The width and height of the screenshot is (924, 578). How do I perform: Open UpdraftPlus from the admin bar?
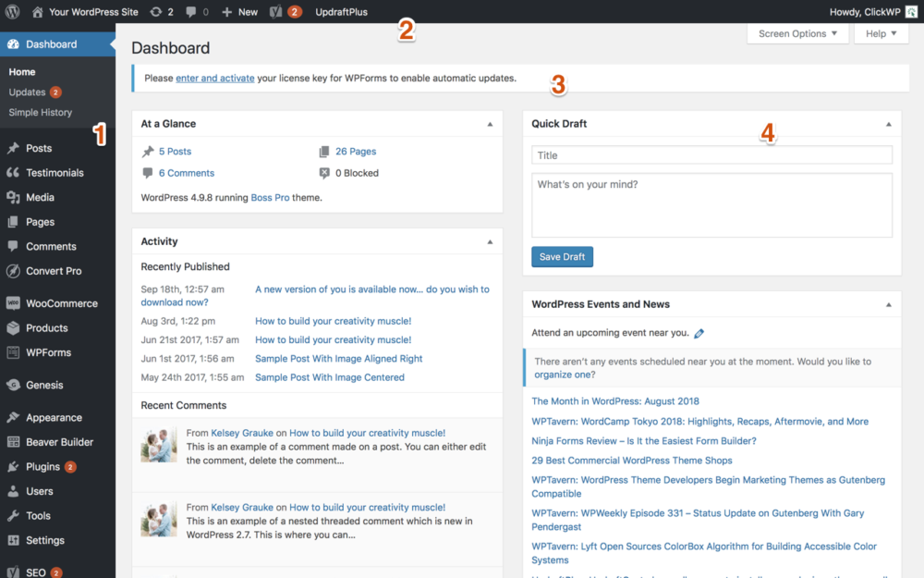click(341, 12)
